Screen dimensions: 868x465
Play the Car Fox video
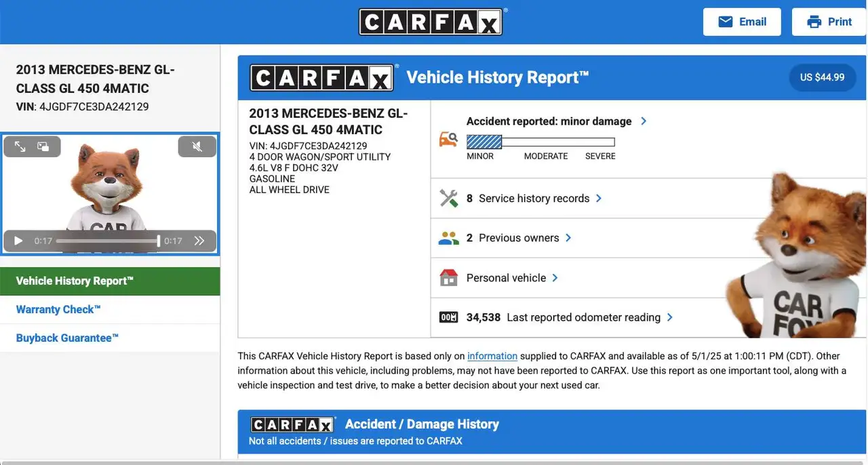[18, 241]
